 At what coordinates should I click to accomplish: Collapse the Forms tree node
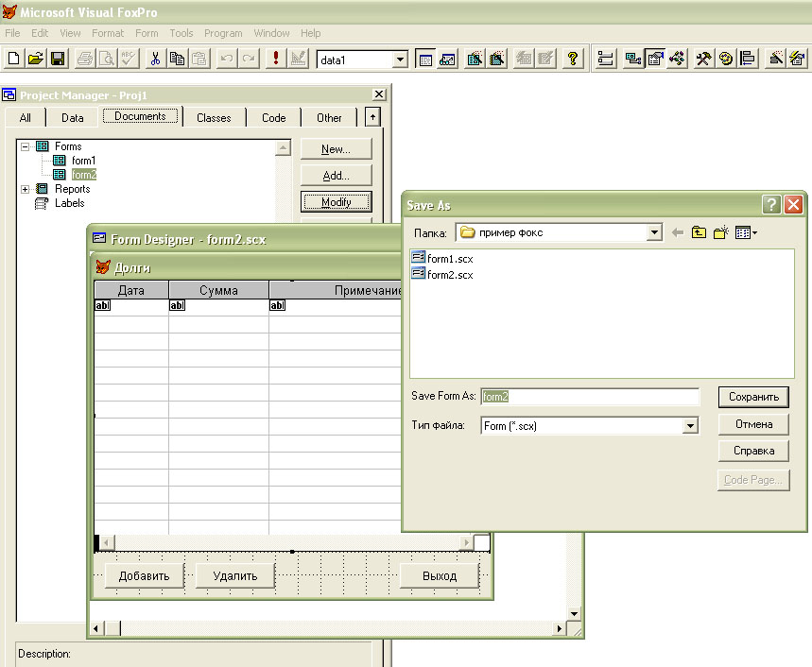[x=25, y=146]
